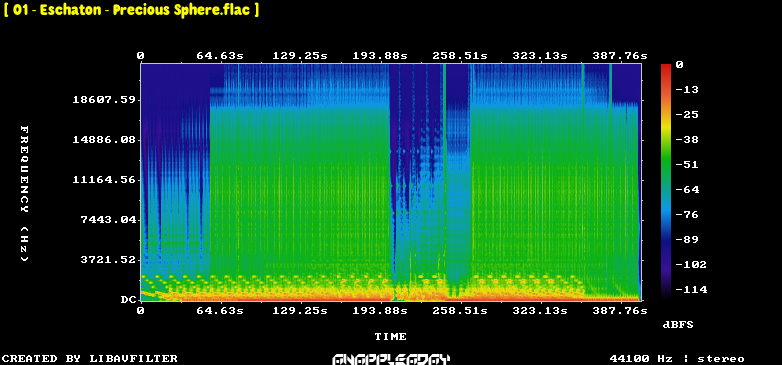Viewport: 782px width, 365px height.
Task: Click the 129.25s marker on top time axis
Action: point(300,56)
